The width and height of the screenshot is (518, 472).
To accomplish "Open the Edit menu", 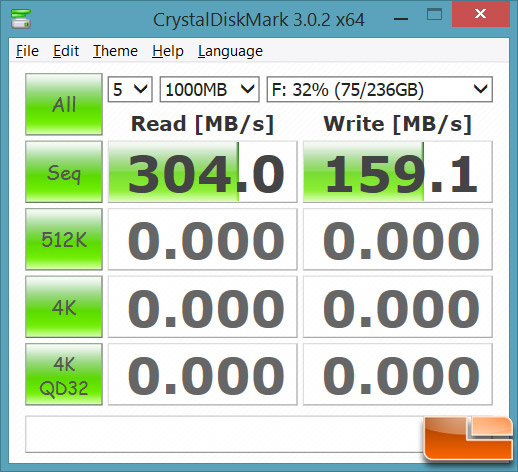I will coord(66,51).
